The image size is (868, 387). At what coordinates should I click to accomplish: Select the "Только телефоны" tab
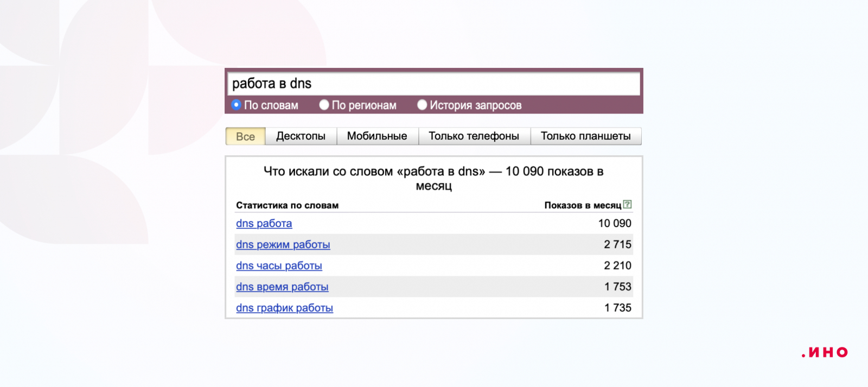click(474, 136)
